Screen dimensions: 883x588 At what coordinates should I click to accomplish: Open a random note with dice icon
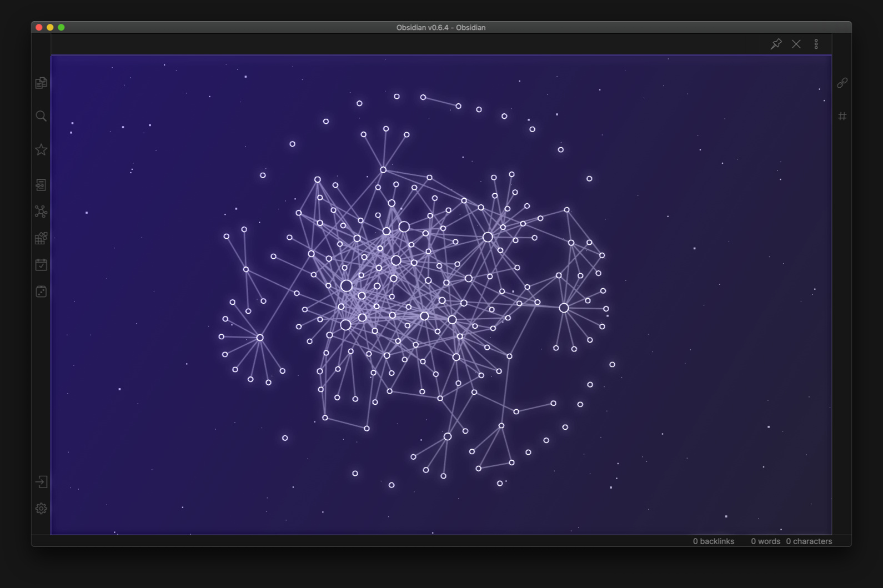(41, 292)
